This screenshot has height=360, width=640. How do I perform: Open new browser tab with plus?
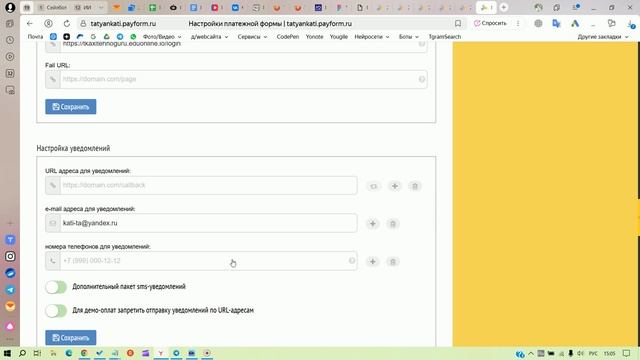pos(504,7)
